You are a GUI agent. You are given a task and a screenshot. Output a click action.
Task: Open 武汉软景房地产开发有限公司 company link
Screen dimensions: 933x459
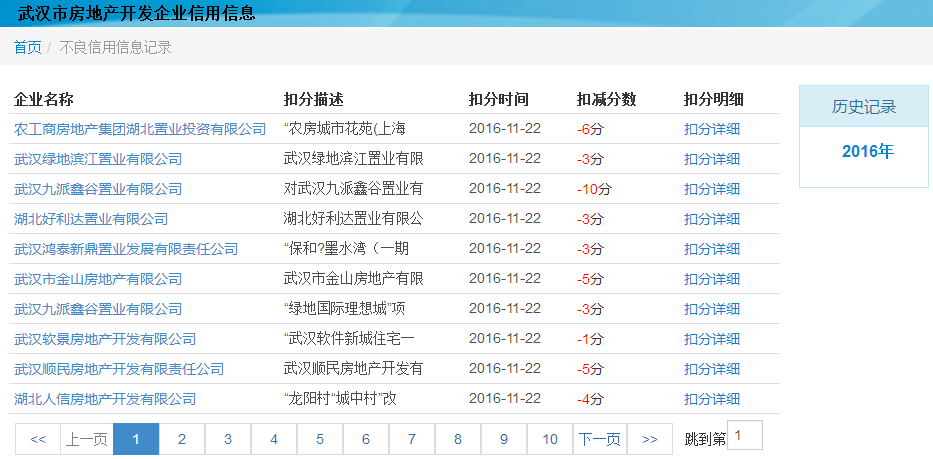pyautogui.click(x=105, y=339)
